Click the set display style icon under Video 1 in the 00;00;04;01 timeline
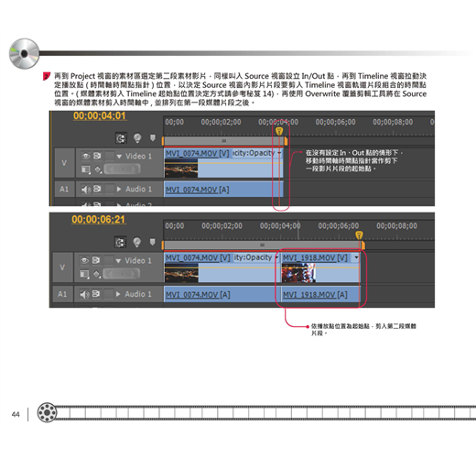This screenshot has width=476, height=458. click(x=86, y=169)
